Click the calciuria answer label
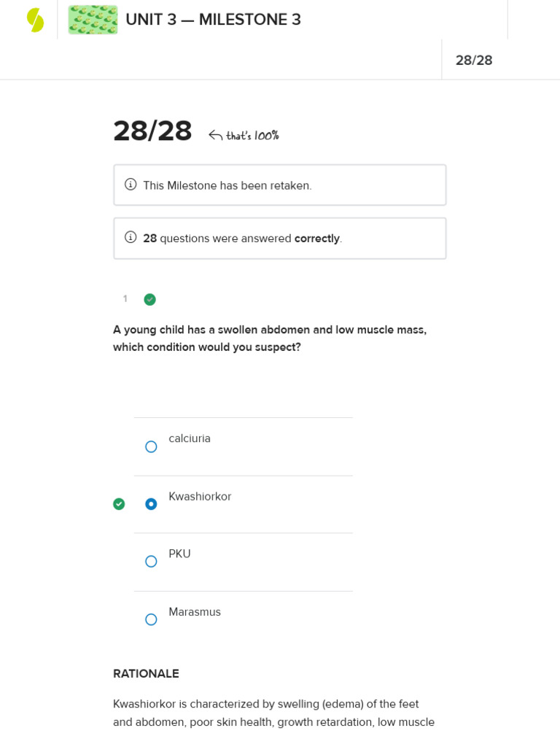560x747 pixels. click(190, 438)
